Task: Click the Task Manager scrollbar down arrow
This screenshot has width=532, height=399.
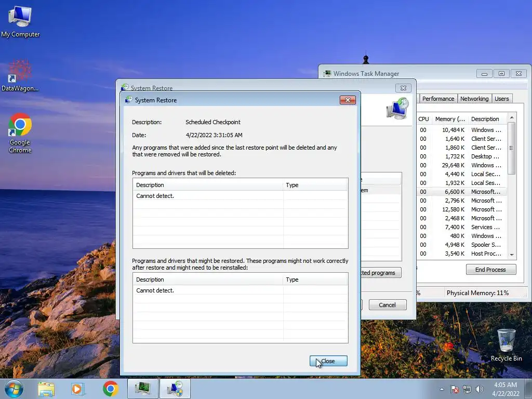Action: [512, 255]
